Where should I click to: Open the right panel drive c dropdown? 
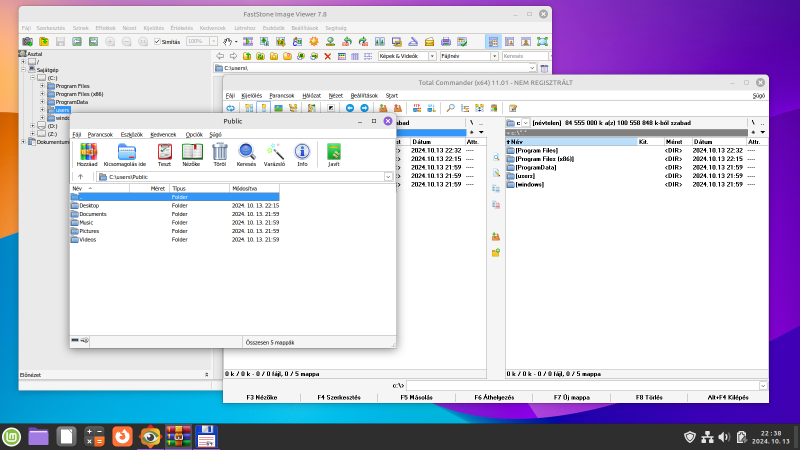click(525, 123)
